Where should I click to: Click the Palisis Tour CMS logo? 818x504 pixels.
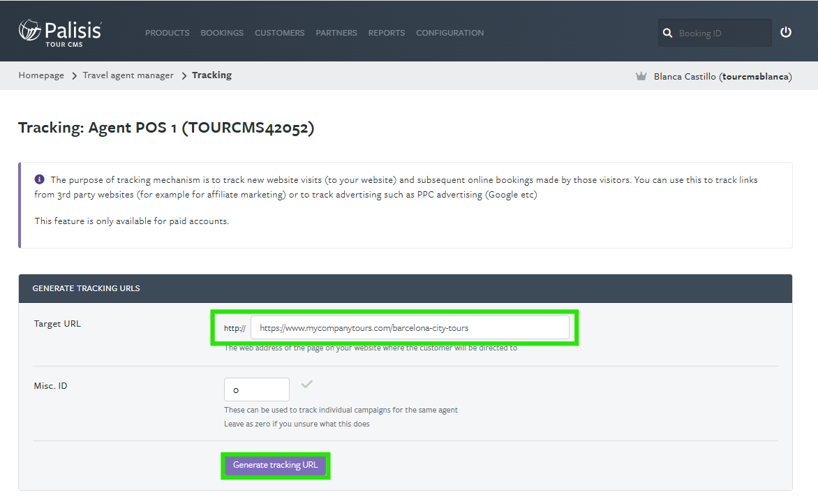coord(60,33)
